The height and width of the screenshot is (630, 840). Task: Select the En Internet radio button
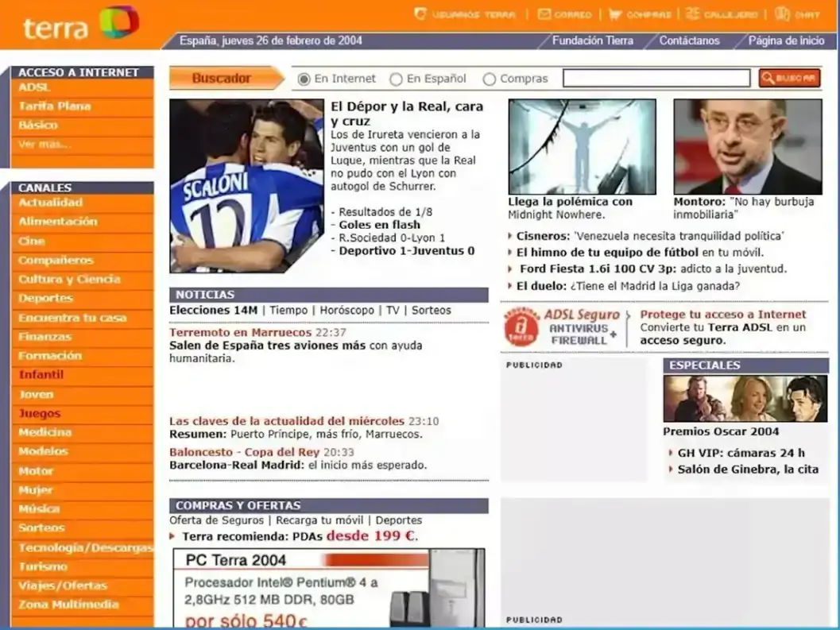pos(304,79)
